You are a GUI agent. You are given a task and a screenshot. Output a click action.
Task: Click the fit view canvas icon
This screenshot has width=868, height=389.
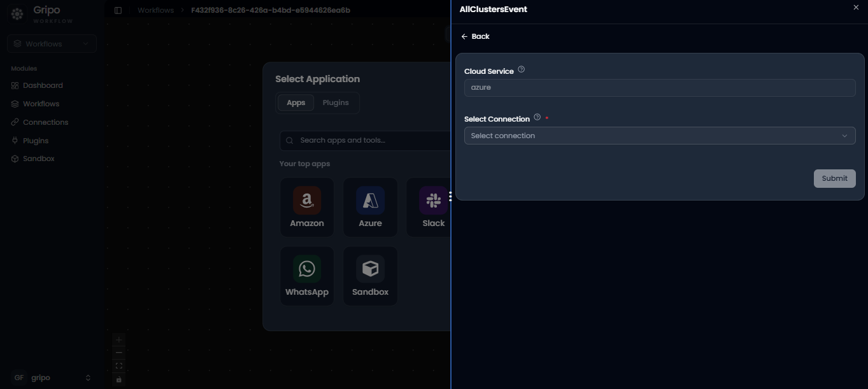[x=118, y=366]
